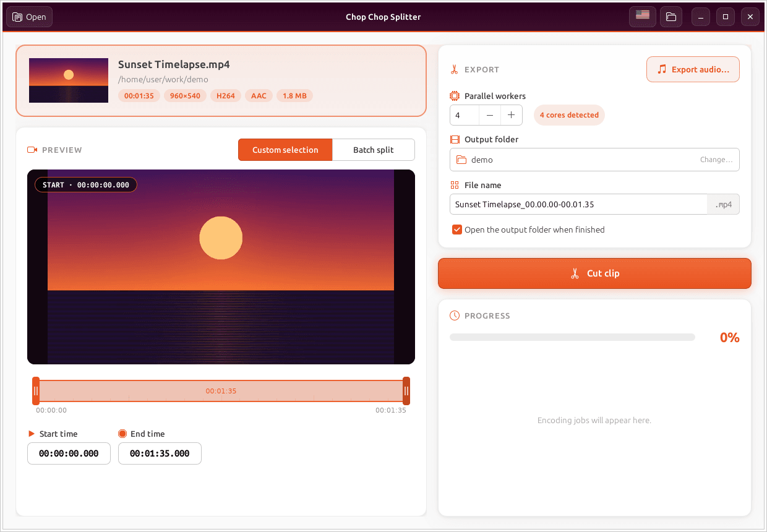Switch to the Custom selection tab
The image size is (767, 532).
(285, 150)
